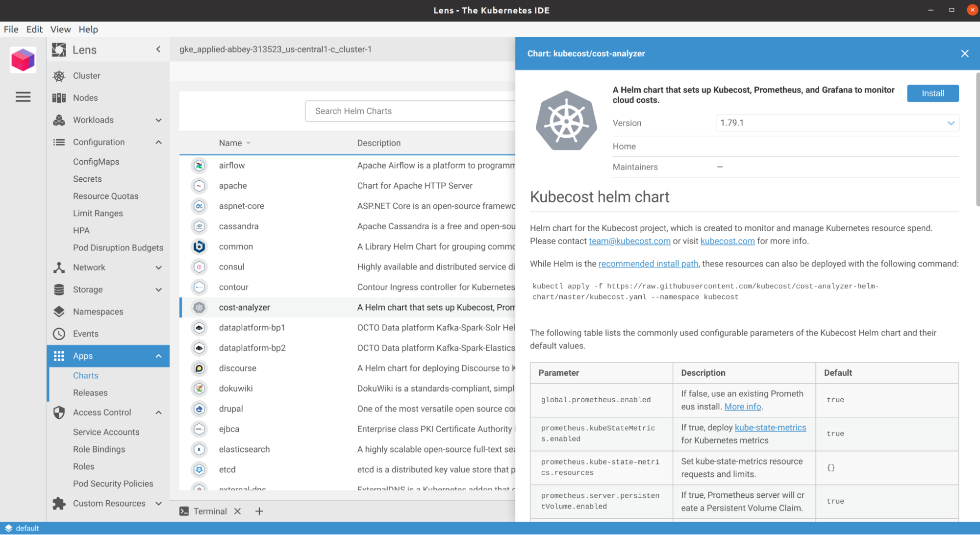Click the Configuration list icon
This screenshot has height=535, width=980.
point(59,142)
